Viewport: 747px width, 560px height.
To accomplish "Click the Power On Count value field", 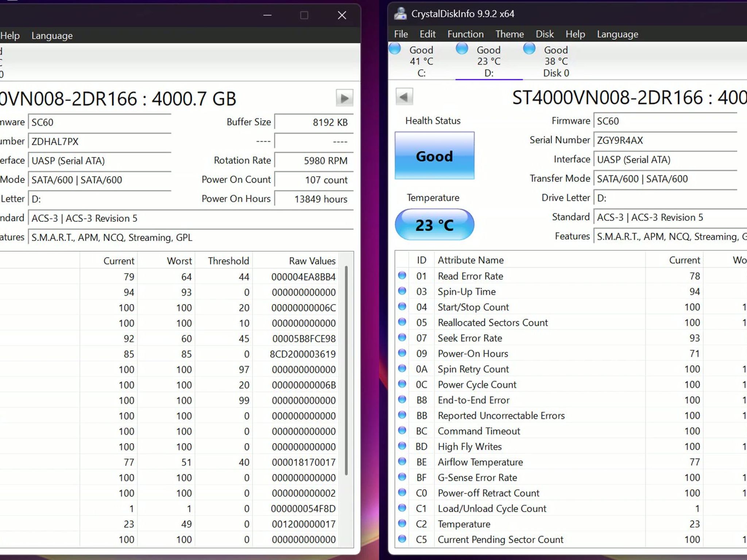I will click(314, 180).
